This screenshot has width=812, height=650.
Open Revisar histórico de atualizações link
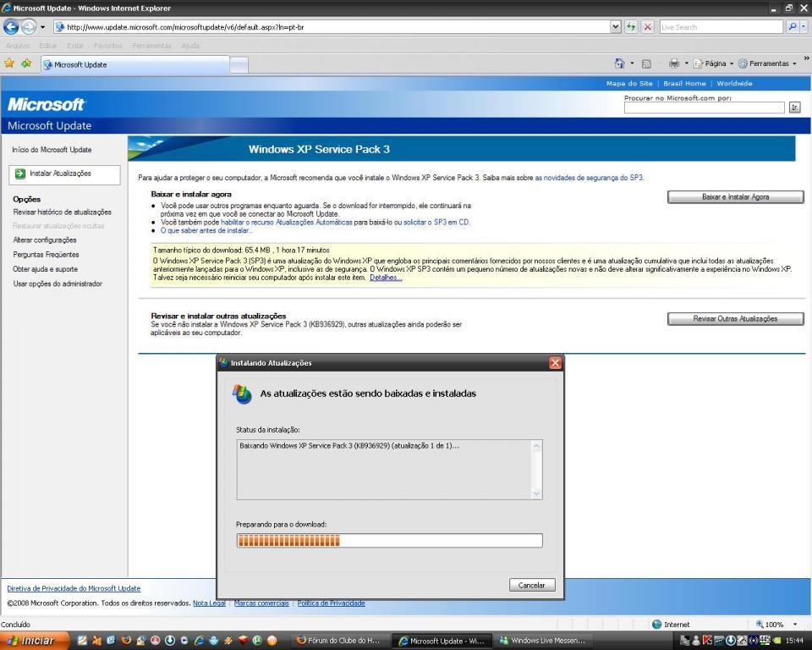point(62,212)
